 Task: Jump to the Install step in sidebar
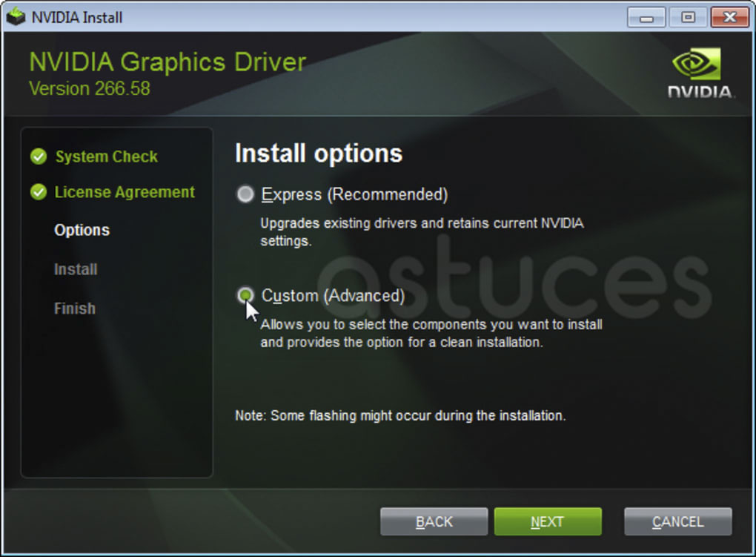click(x=76, y=270)
